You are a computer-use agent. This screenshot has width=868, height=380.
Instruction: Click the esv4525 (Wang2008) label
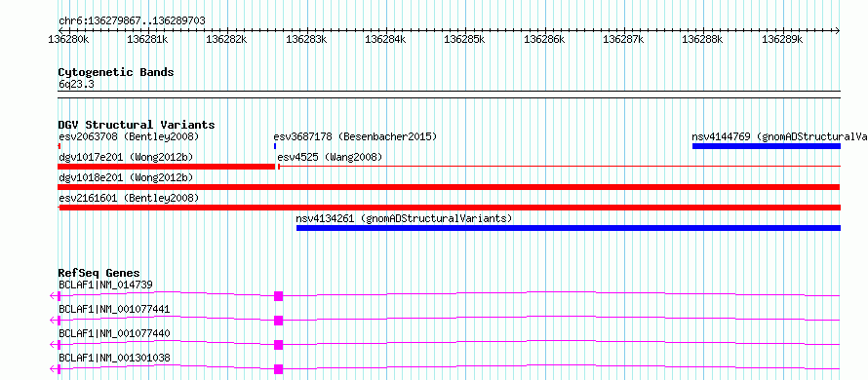pyautogui.click(x=330, y=157)
